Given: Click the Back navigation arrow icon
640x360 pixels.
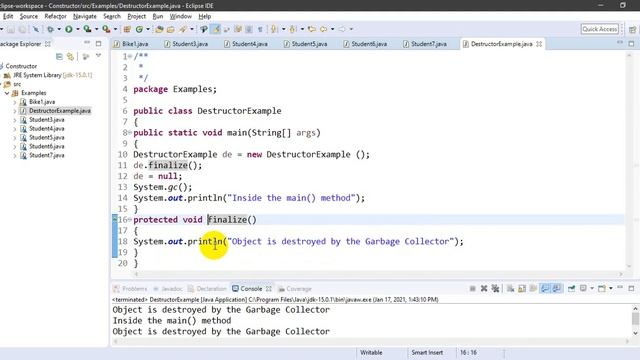Looking at the screenshot, I should pos(323,29).
